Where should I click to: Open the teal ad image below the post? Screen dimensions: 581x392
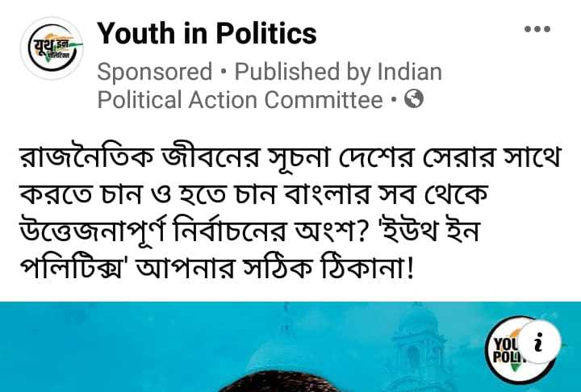pyautogui.click(x=290, y=347)
